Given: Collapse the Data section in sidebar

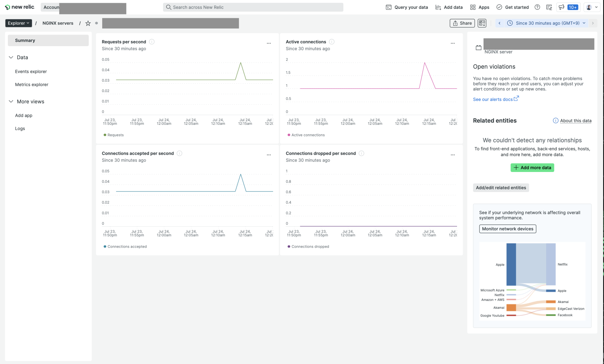Looking at the screenshot, I should pyautogui.click(x=11, y=57).
